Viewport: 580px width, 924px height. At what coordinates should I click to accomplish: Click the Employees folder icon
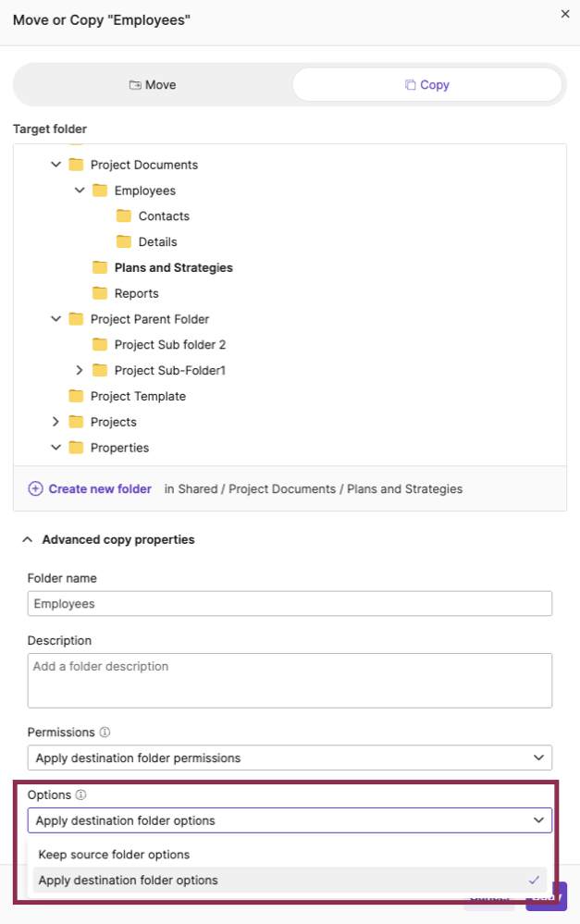tap(101, 191)
